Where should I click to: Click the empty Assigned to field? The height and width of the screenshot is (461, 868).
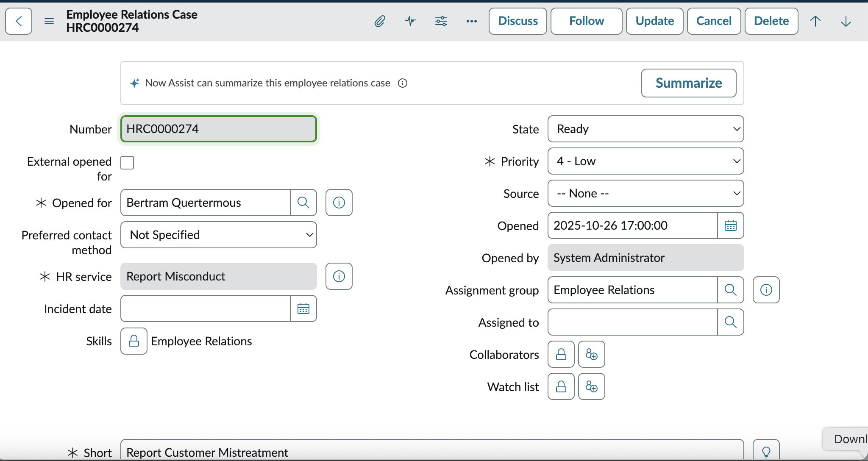[633, 322]
